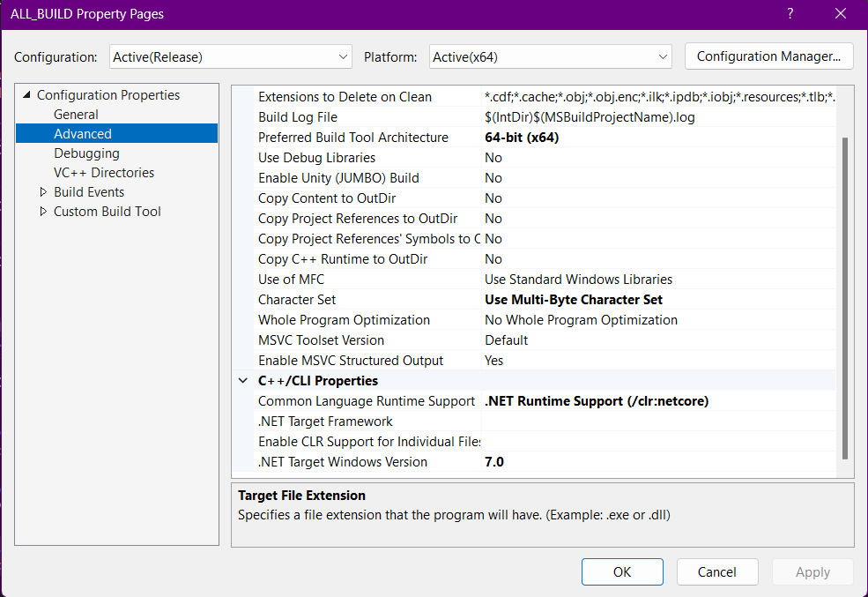Image resolution: width=868 pixels, height=597 pixels.
Task: Click the Custom Build Tool tree label
Action: (107, 212)
